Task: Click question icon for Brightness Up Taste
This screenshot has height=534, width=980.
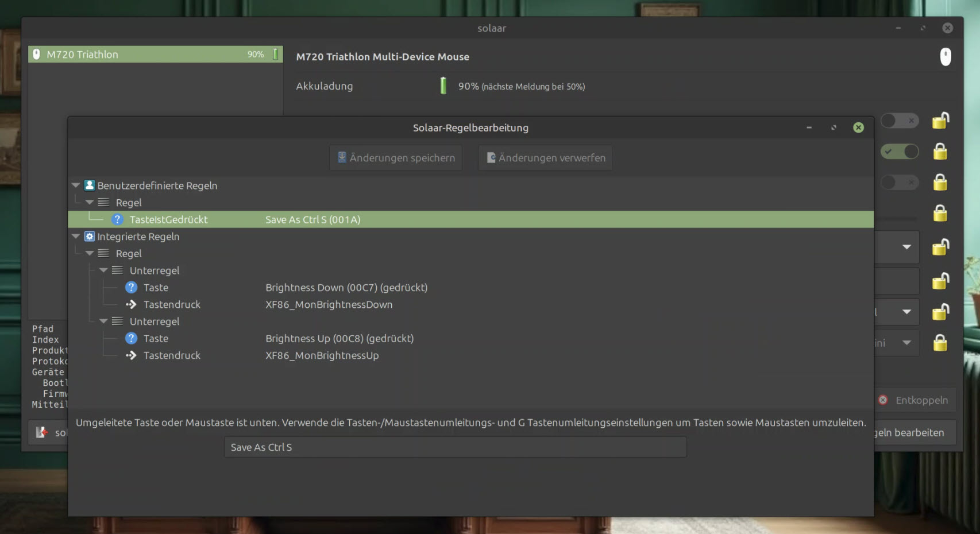Action: click(131, 339)
